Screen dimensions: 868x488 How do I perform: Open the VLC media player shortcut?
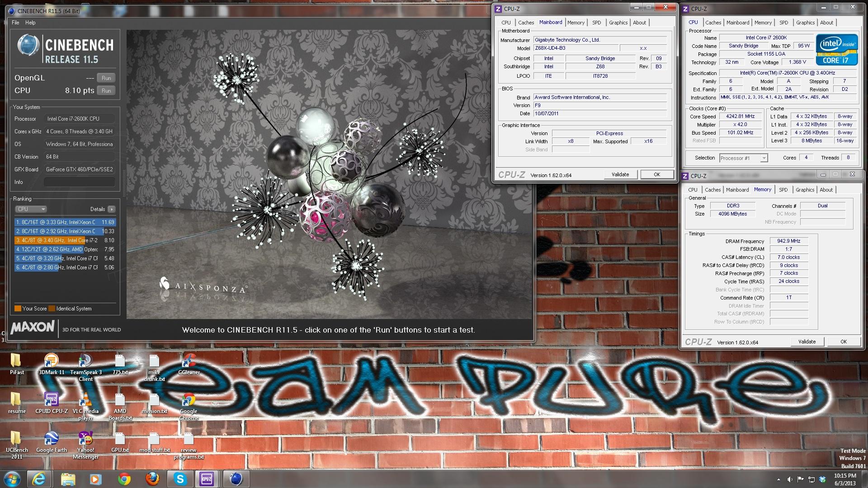(85, 406)
